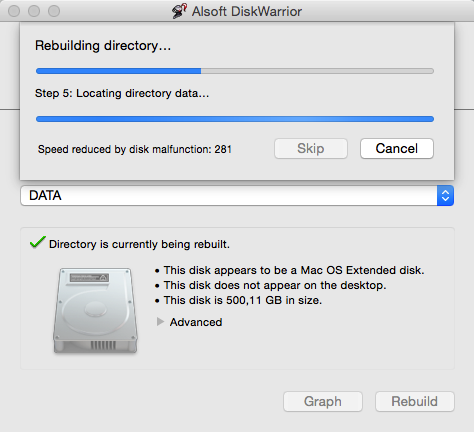Click the Step 5 progress bar

(235, 119)
